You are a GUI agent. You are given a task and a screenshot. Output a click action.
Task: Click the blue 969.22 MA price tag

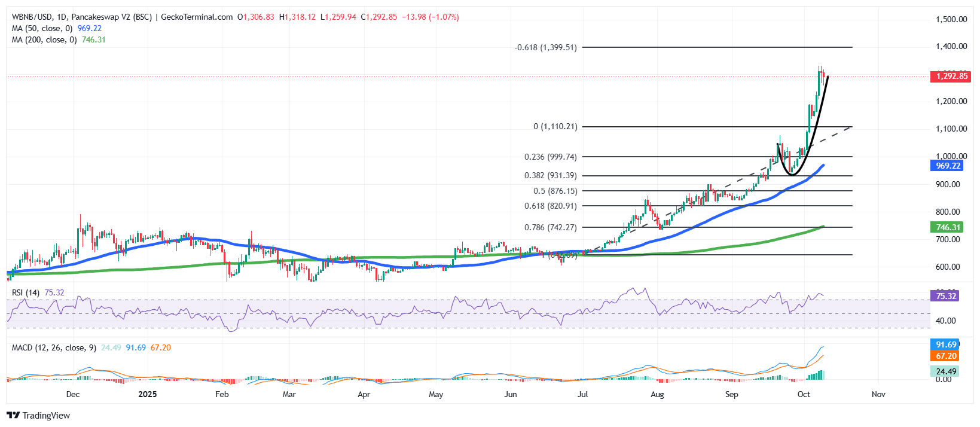point(947,166)
